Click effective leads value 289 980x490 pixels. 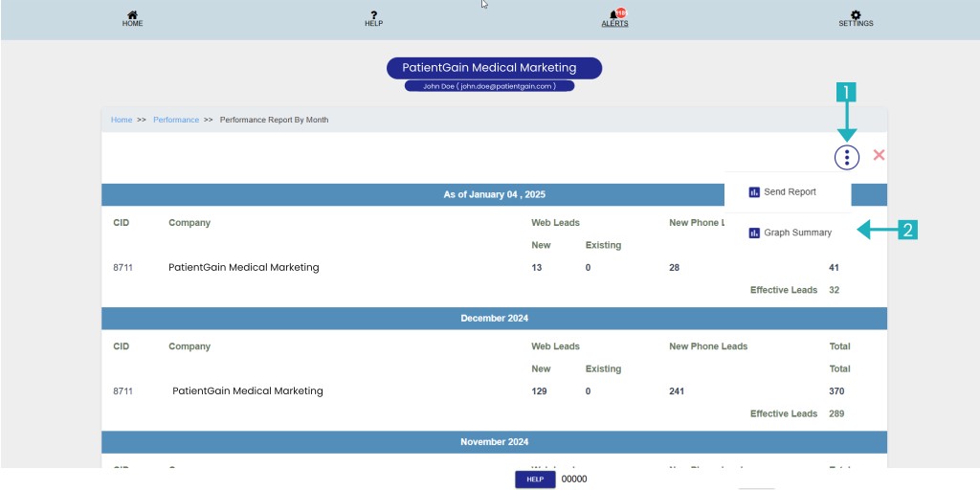pos(836,413)
